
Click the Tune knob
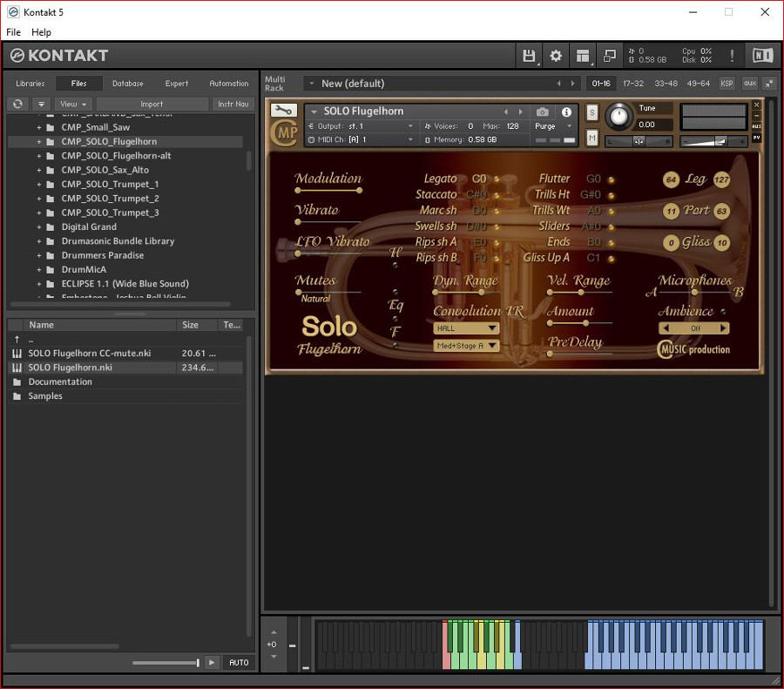click(x=619, y=116)
